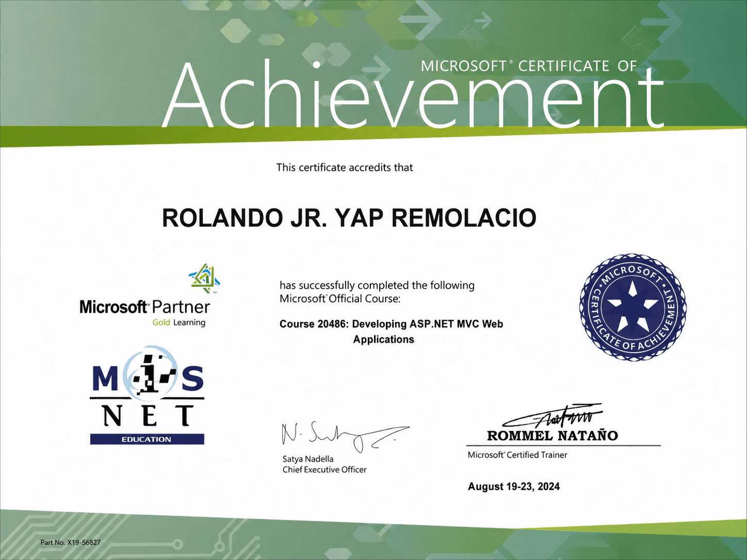The width and height of the screenshot is (747, 560).
Task: Select the name "ROLANDO JR. YAP REMOLACIO"
Action: [349, 218]
